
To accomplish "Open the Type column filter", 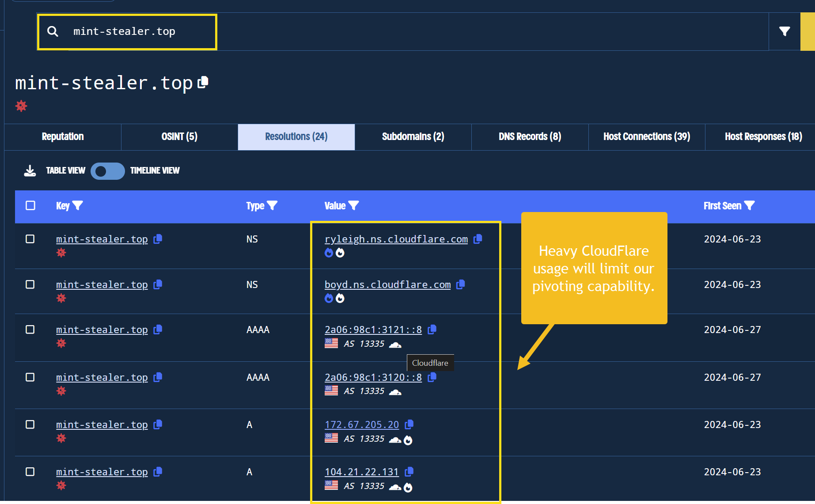I will click(272, 205).
